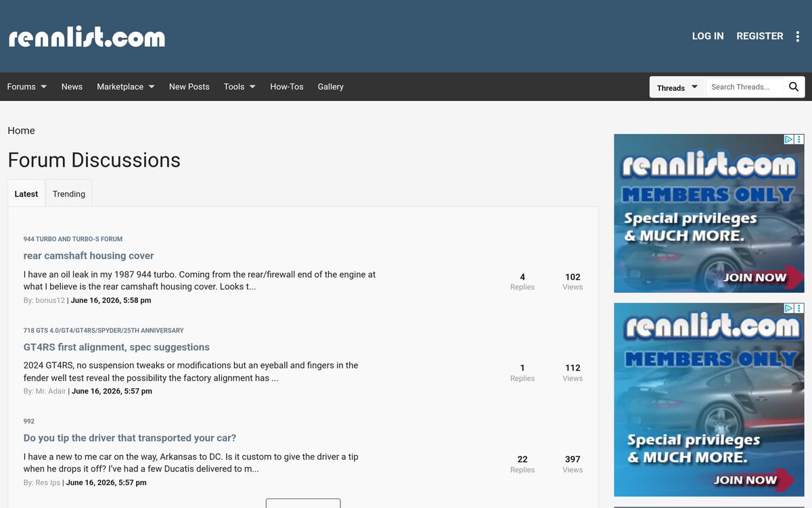Click author name Res Ips
812x508 pixels.
(48, 482)
